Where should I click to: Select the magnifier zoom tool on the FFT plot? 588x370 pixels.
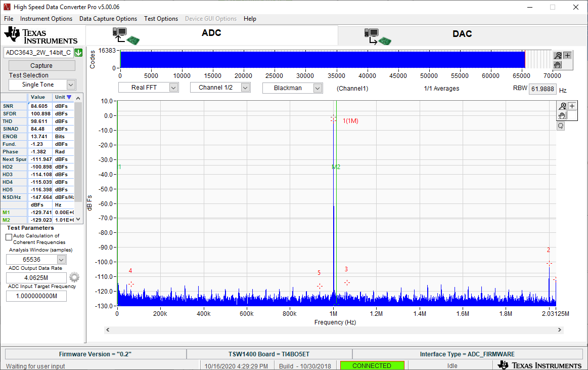pyautogui.click(x=562, y=106)
